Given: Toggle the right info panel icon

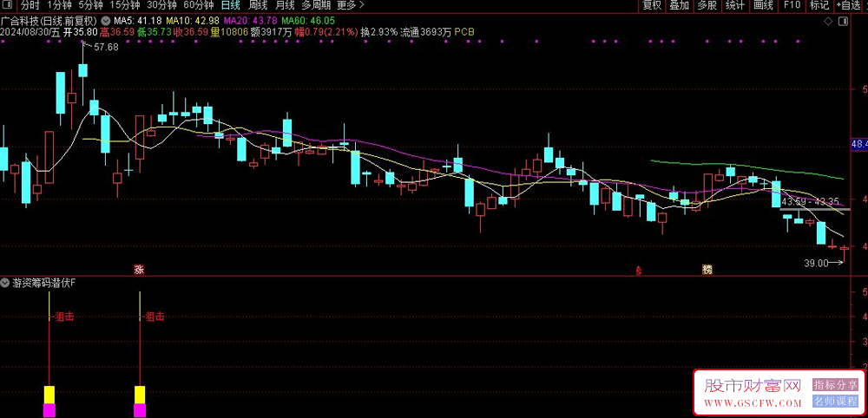Looking at the screenshot, I should coord(843,21).
